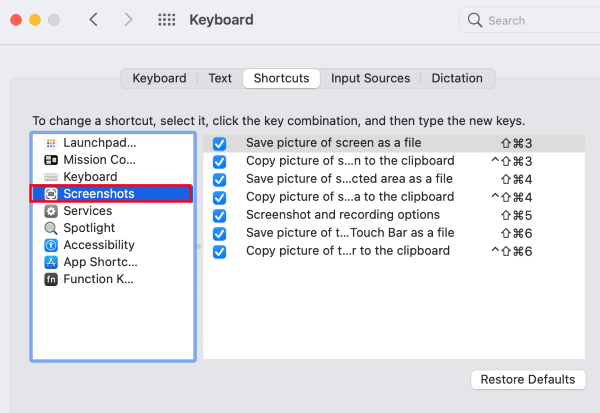Select the Accessibility icon in sidebar

click(52, 245)
